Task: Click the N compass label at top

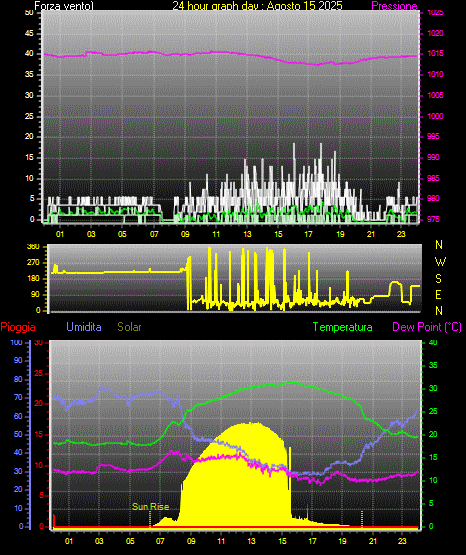Action: [439, 245]
